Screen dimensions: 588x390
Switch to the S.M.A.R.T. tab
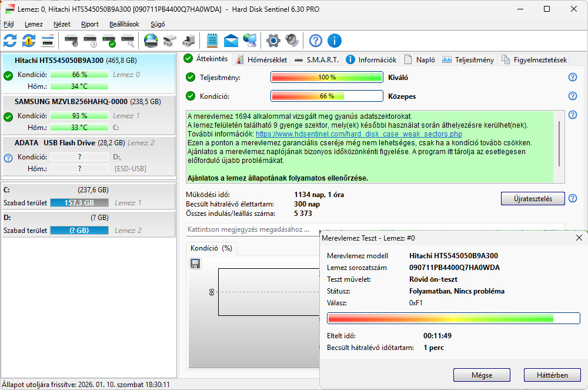pos(317,60)
